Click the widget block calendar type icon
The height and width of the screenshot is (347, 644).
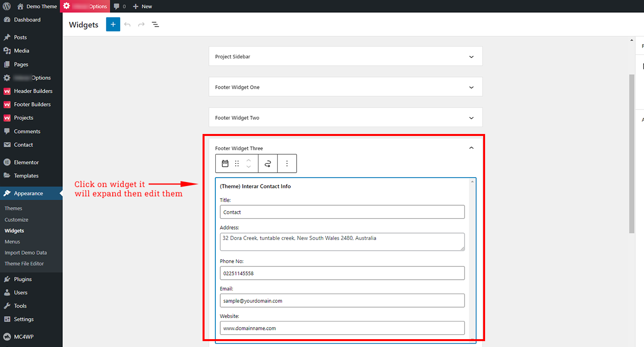225,164
